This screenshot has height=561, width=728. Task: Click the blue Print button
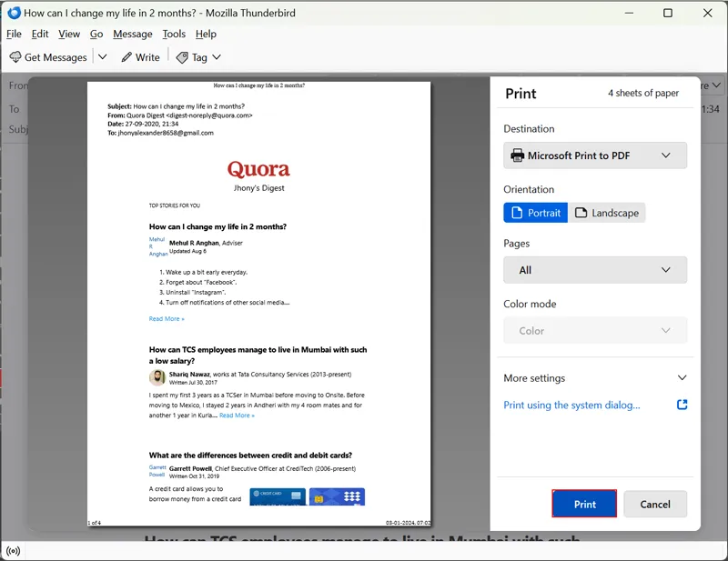click(x=584, y=504)
